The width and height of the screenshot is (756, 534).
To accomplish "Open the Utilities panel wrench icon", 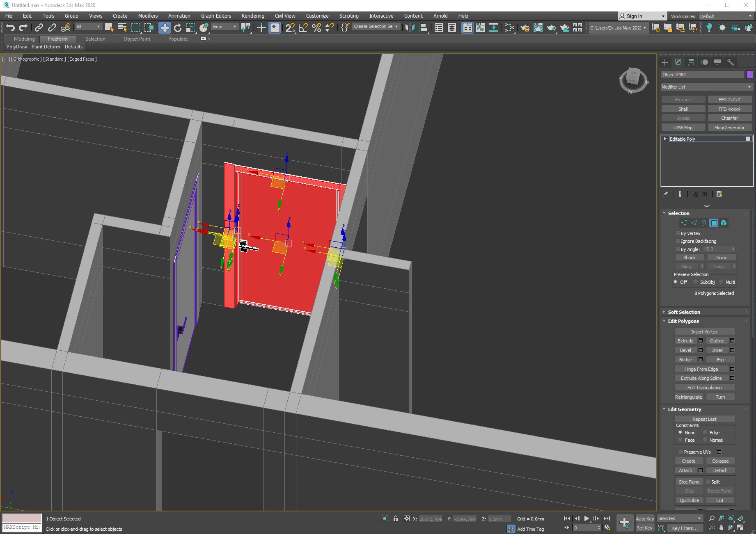I will 731,62.
